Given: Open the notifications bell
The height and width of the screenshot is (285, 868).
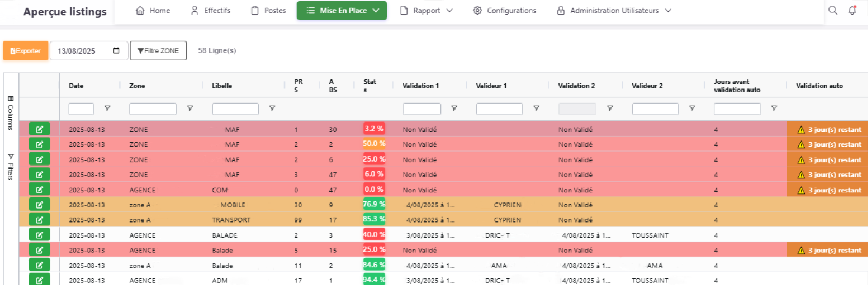Looking at the screenshot, I should [x=852, y=11].
